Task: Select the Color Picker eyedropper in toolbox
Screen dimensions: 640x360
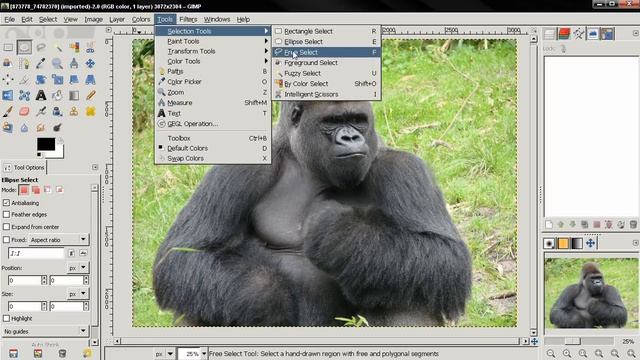Action: click(41, 63)
